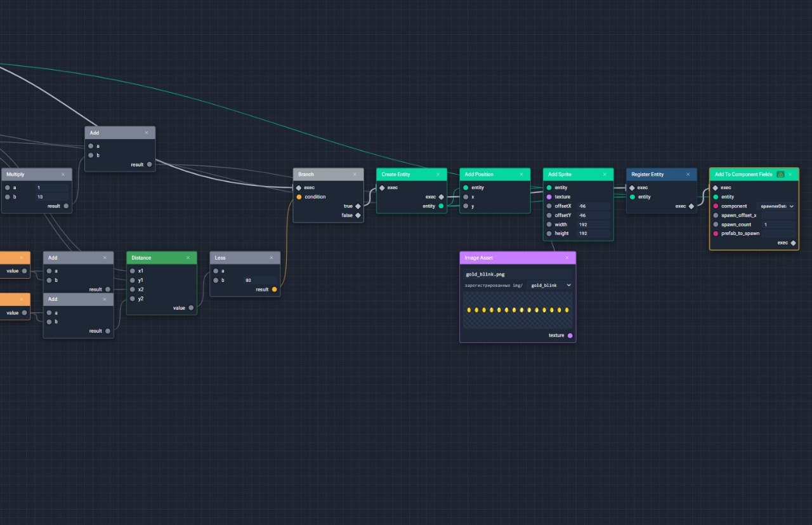This screenshot has height=525, width=812.
Task: Click the gold_blink sprite sheet preview
Action: (x=518, y=310)
